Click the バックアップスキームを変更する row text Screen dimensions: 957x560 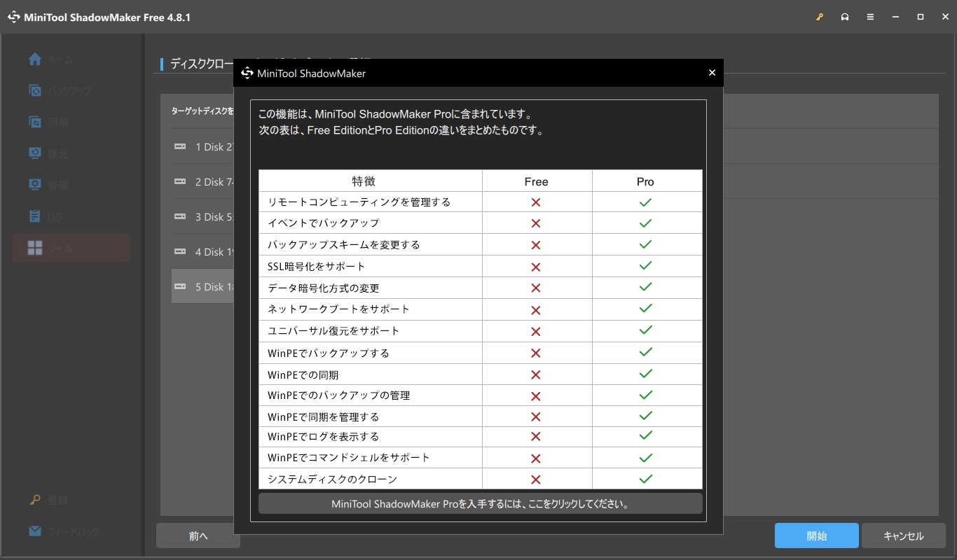click(344, 245)
